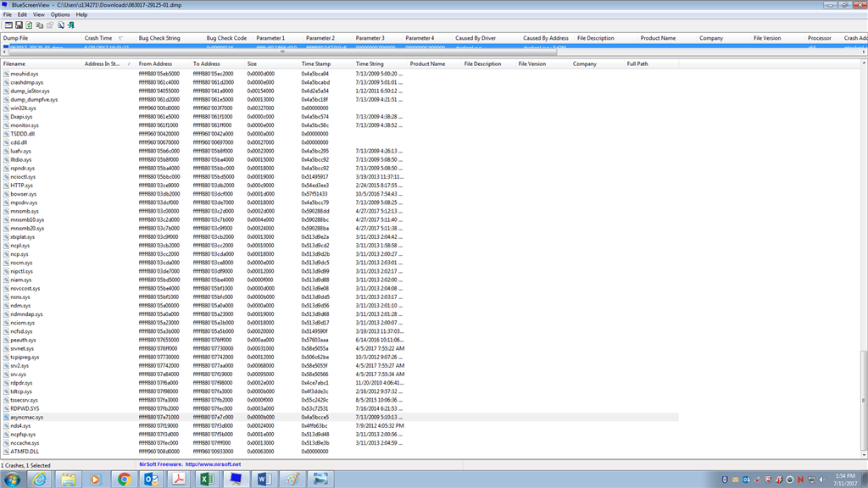The width and height of the screenshot is (868, 488).
Task: Click the upper pane horizontal scrollbar thumb
Action: tap(282, 52)
